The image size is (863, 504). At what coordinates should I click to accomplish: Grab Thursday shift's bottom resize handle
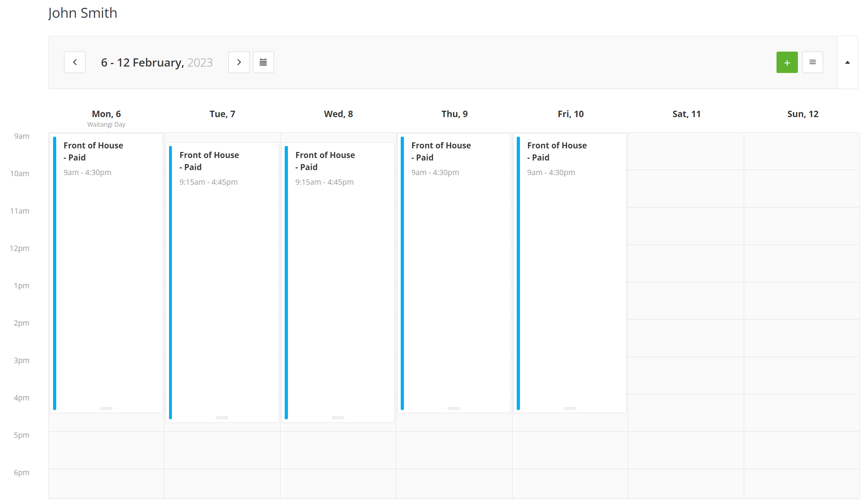[454, 408]
